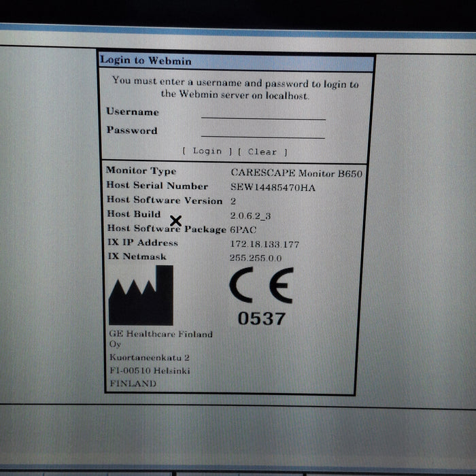Click host build value '2.0.6.2_3'
The height and width of the screenshot is (476, 476).
pyautogui.click(x=250, y=216)
